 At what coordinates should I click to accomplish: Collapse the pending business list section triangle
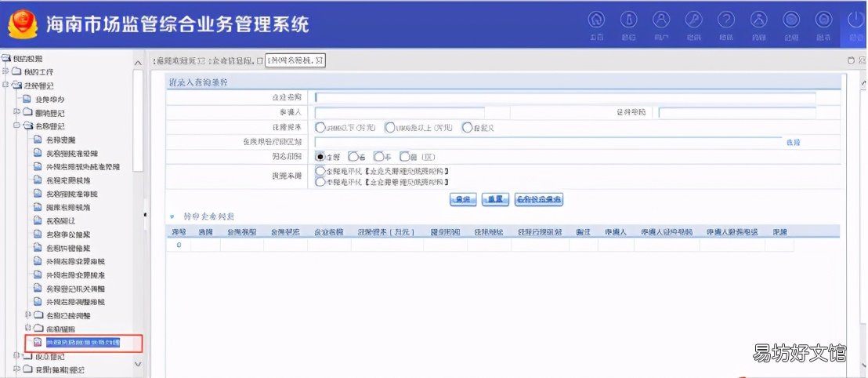172,216
